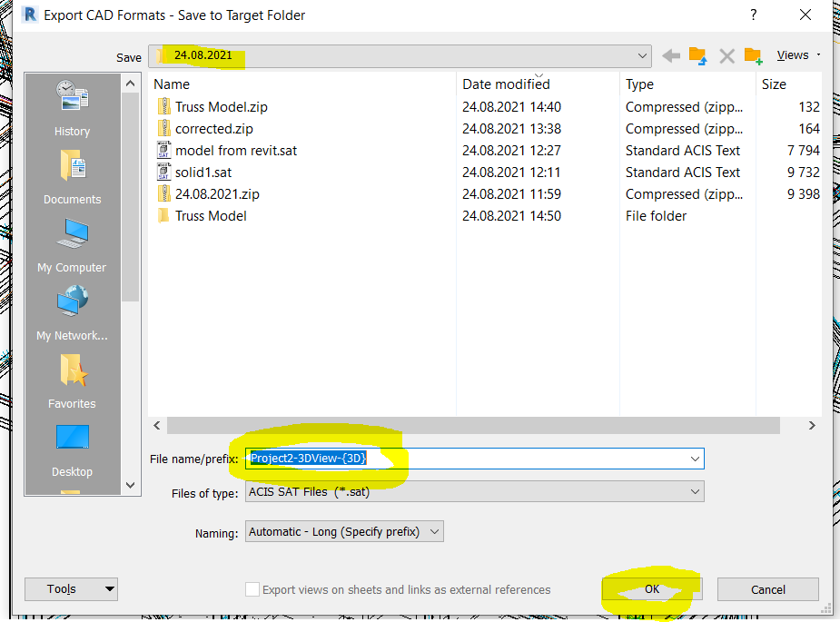Click the up one level folder icon
Viewport: 840px width, 622px height.
tap(699, 54)
